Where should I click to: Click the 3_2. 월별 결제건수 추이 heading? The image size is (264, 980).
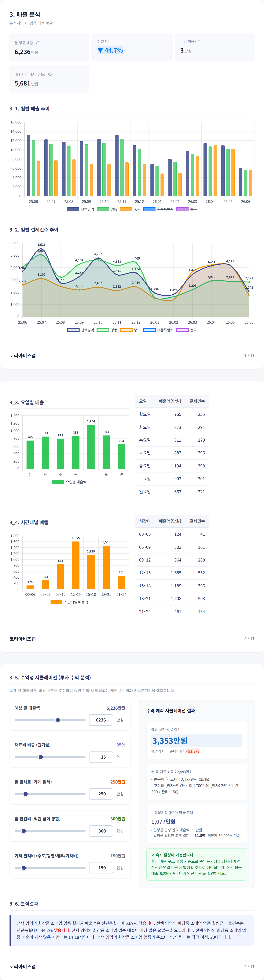pos(34,229)
